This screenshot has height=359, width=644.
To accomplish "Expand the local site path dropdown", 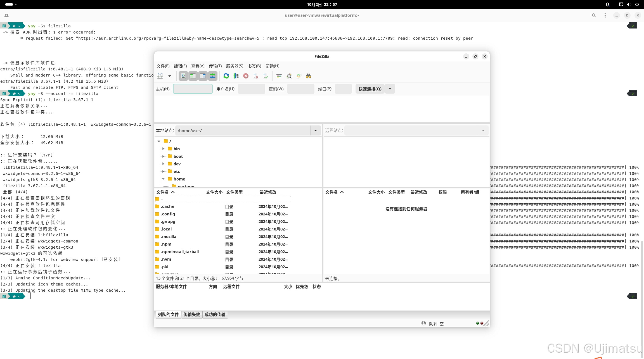I will (x=316, y=130).
